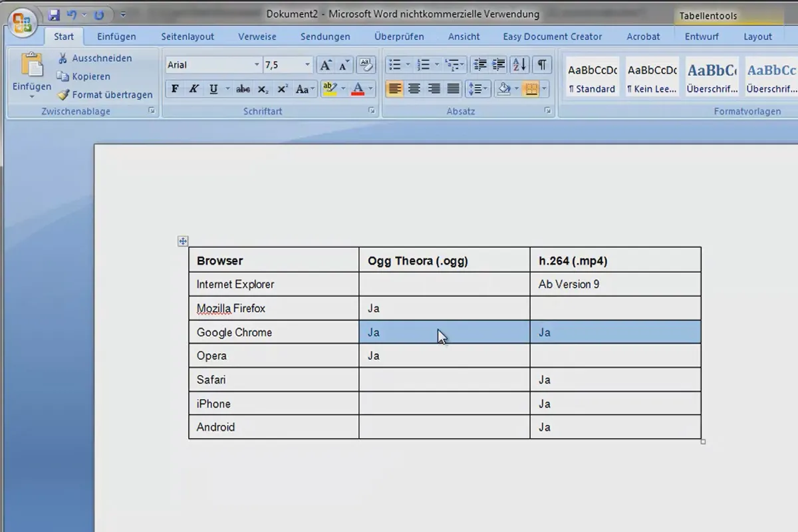Redo the last action

pos(99,15)
